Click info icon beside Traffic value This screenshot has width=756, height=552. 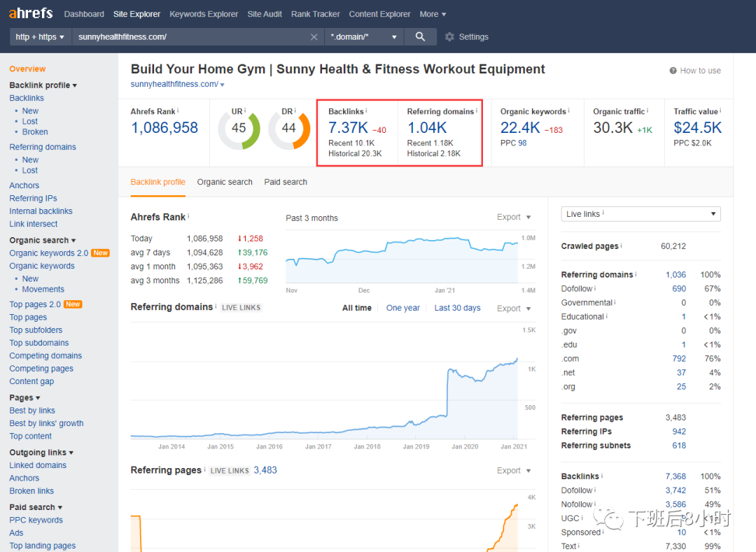(x=720, y=111)
